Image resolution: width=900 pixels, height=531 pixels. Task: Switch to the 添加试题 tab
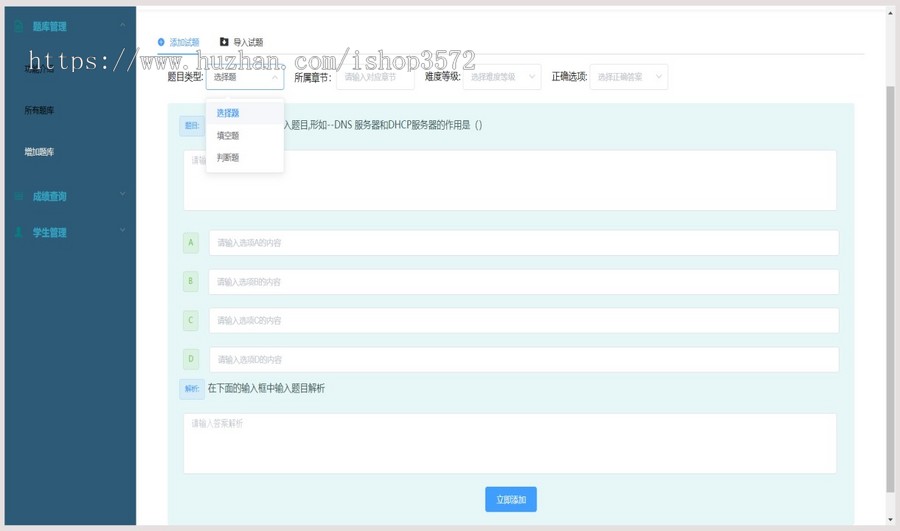click(x=179, y=42)
